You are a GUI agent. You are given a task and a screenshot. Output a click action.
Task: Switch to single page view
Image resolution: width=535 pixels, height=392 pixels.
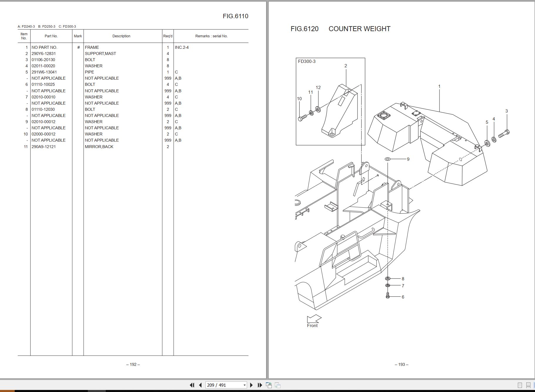[x=520, y=385]
